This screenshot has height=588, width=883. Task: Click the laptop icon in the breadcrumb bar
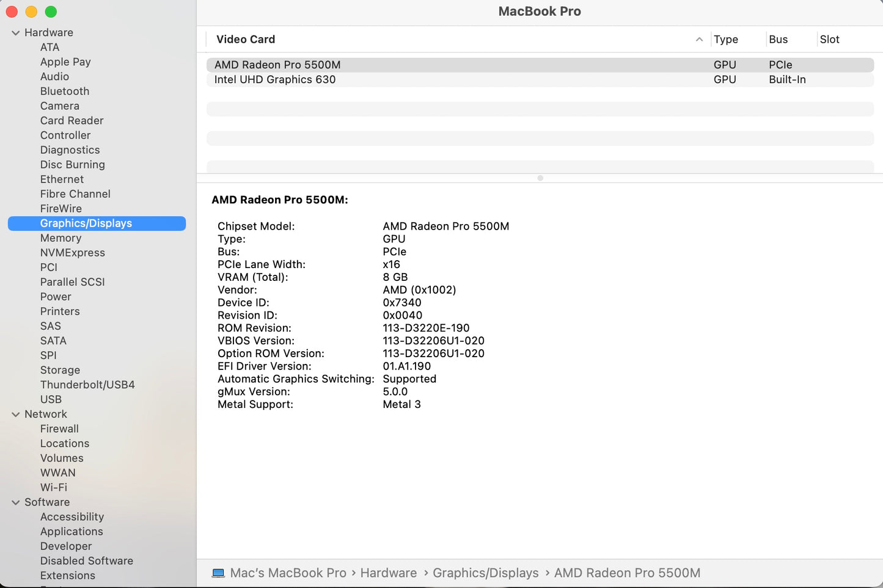[x=218, y=573]
